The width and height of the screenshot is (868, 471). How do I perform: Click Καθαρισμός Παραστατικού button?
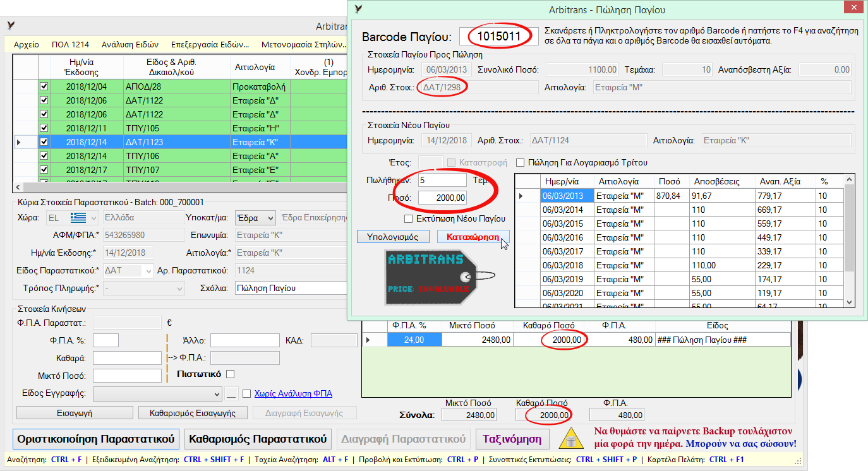[258, 438]
